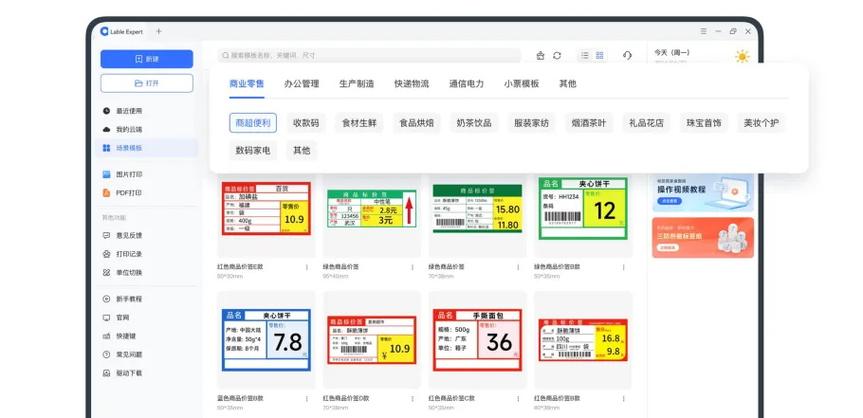This screenshot has width=863, height=418.
Task: Open 新手教程 beginner tutorial
Action: tap(122, 299)
